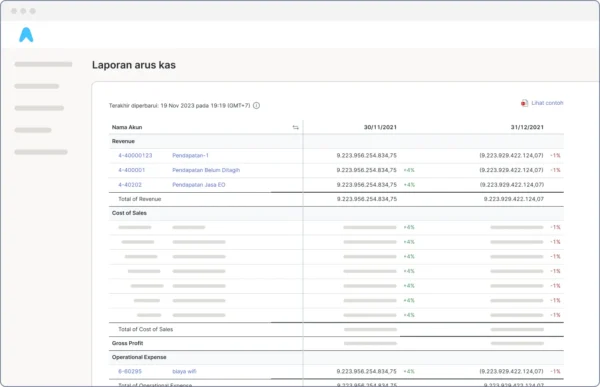Viewport: 600px width, 387px height.
Task: Click the info icon beside last-updated timestamp
Action: coord(256,106)
